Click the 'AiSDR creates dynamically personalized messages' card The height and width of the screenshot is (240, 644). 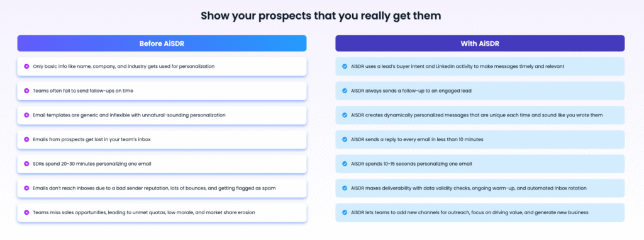pyautogui.click(x=480, y=115)
